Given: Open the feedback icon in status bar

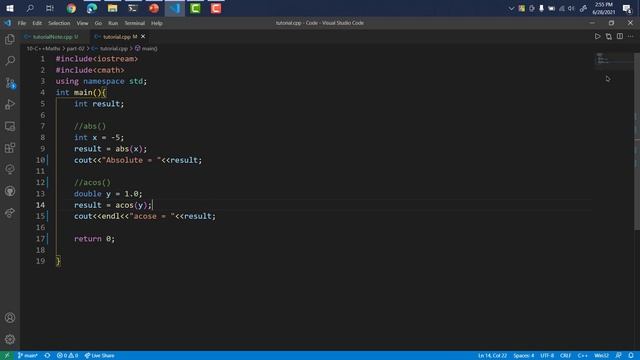Looking at the screenshot, I should [618, 356].
